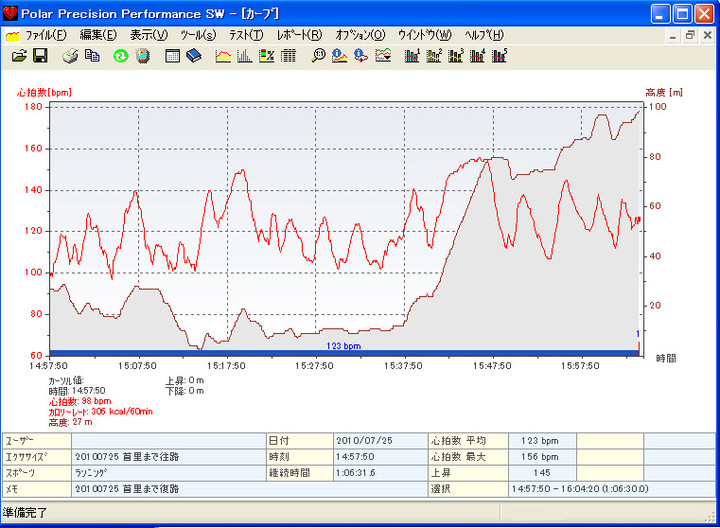Click the printer icon in toolbar
Viewport: 720px width, 528px height.
tap(71, 56)
